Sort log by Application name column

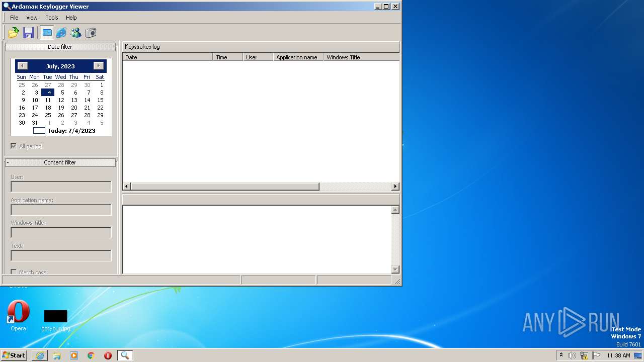click(x=298, y=57)
